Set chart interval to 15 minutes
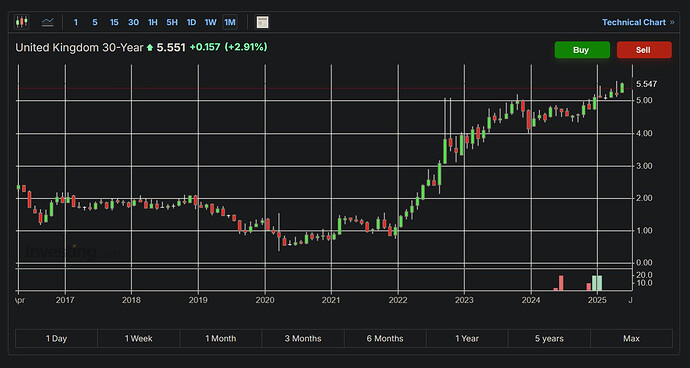 [114, 22]
